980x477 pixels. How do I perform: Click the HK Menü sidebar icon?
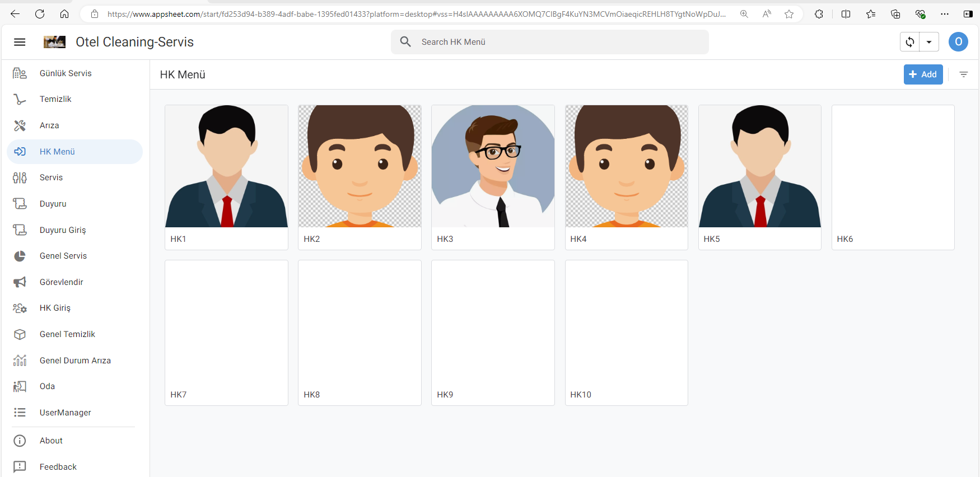pyautogui.click(x=20, y=152)
